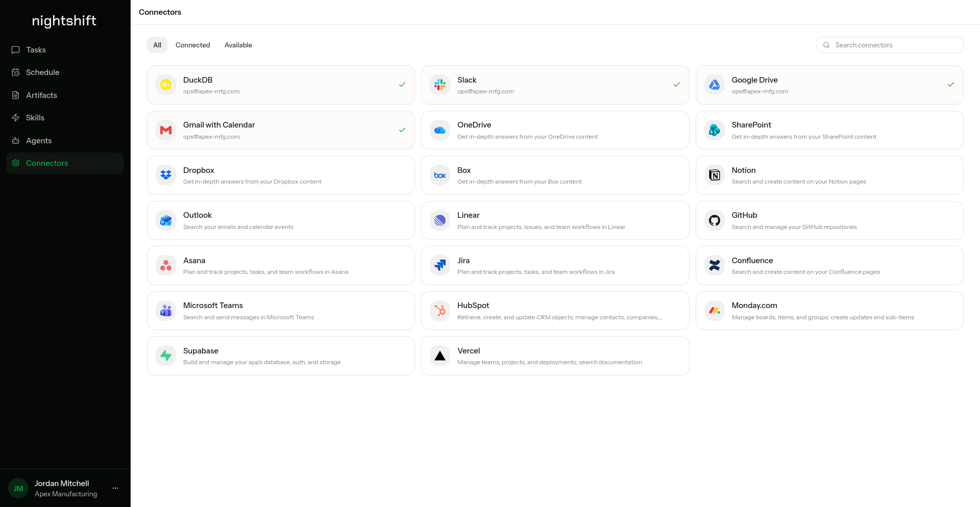
Task: Click 'Apex Manufacturing' organization label
Action: [x=66, y=494]
